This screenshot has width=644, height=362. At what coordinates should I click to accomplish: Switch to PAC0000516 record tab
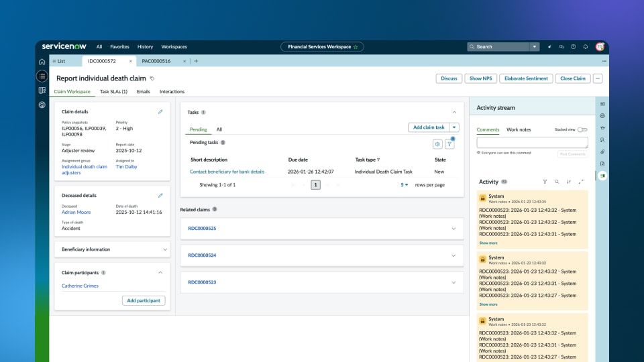156,61
